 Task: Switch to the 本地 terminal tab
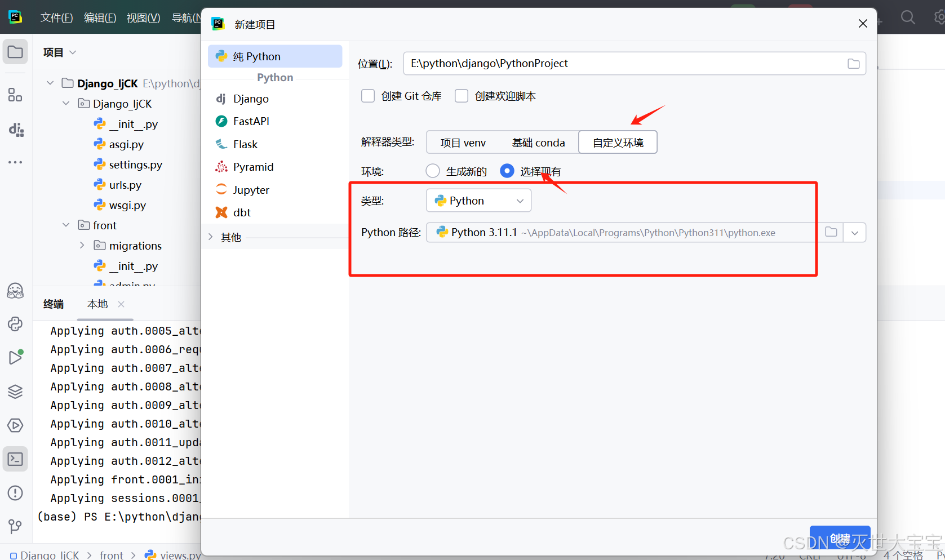tap(97, 304)
